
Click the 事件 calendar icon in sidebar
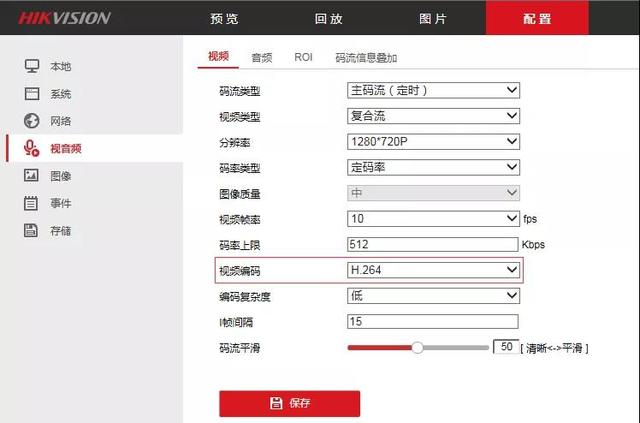(31, 203)
